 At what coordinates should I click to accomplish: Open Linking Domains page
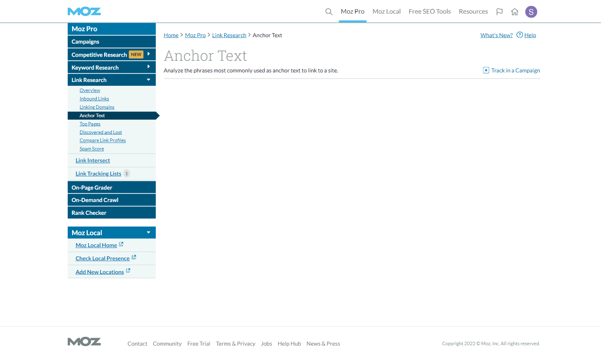coord(97,107)
